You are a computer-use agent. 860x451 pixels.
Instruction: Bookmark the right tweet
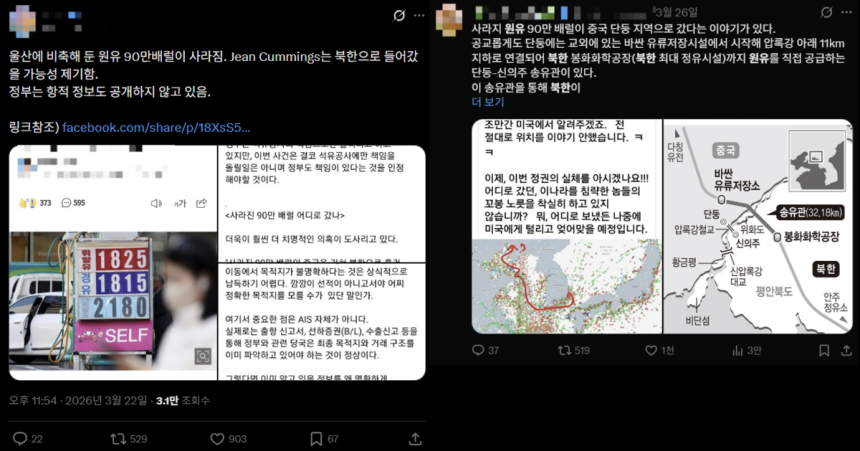pyautogui.click(x=824, y=350)
